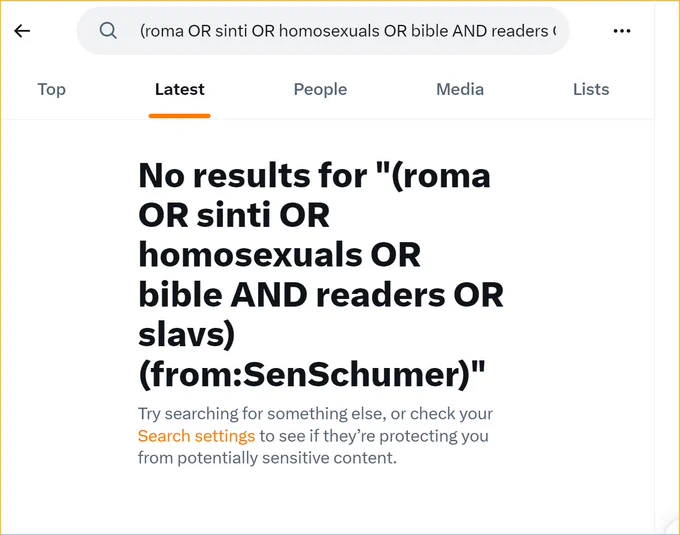The width and height of the screenshot is (680, 535).
Task: Click the partial round button at bottom-right corner
Action: (x=673, y=527)
